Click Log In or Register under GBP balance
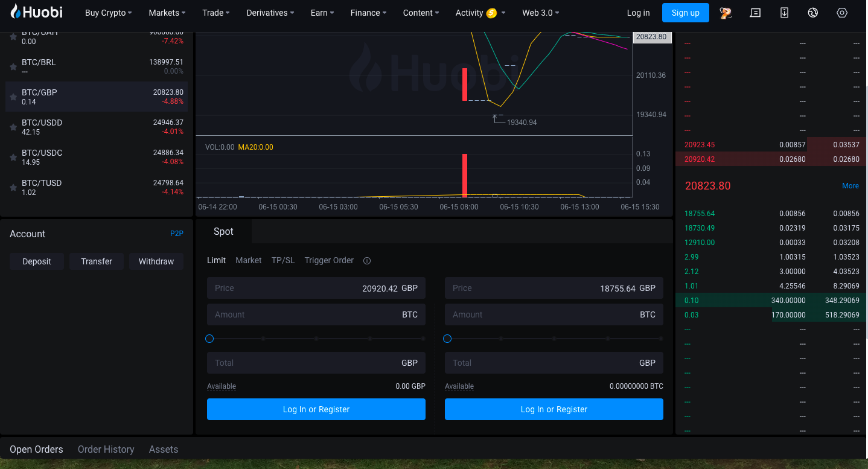The height and width of the screenshot is (469, 868). tap(316, 409)
